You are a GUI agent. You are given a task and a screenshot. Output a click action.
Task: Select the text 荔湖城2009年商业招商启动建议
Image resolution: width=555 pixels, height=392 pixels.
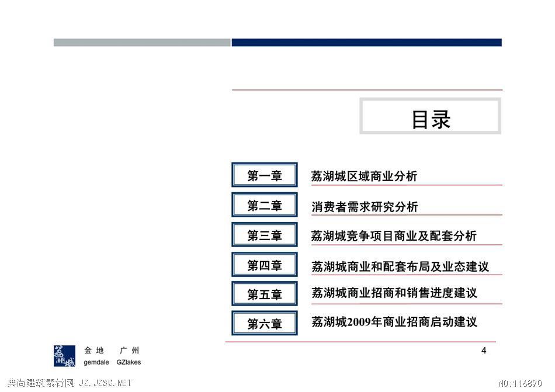tap(394, 322)
